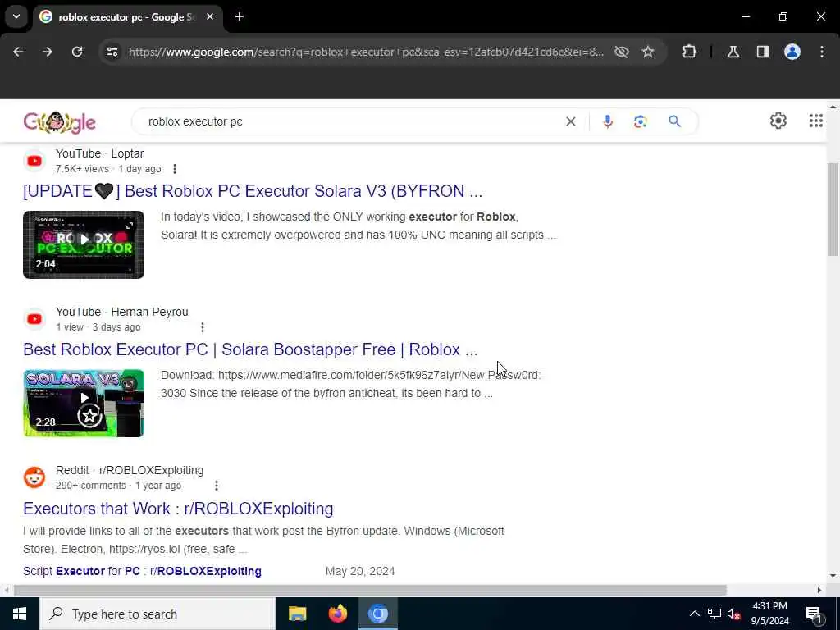Screen dimensions: 840x630
Task: Open site information icon in address bar
Action: 112,52
